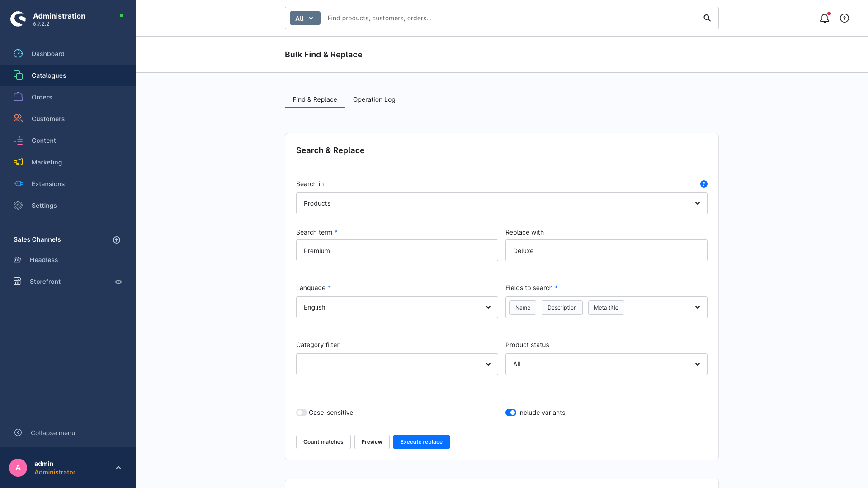Image resolution: width=868 pixels, height=488 pixels.
Task: Click the blue help icon beside Search in
Action: [x=704, y=184]
